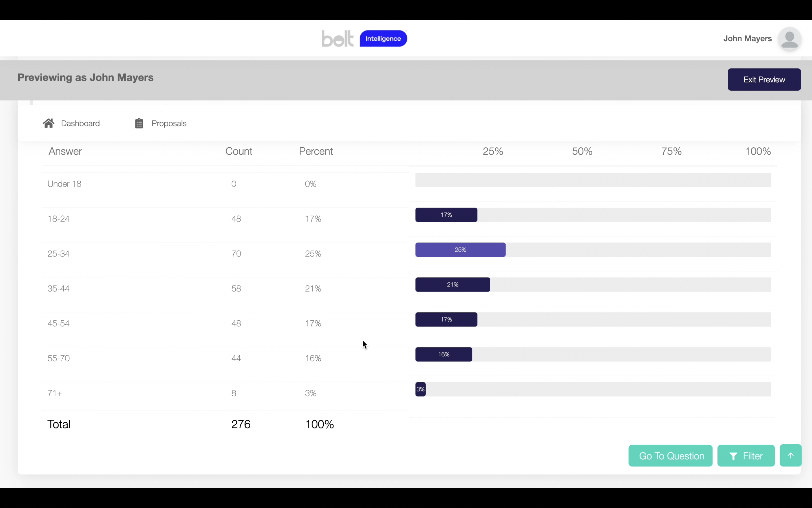Click the 18-24 row 17% bar
Image resolution: width=812 pixels, height=508 pixels.
tap(446, 215)
